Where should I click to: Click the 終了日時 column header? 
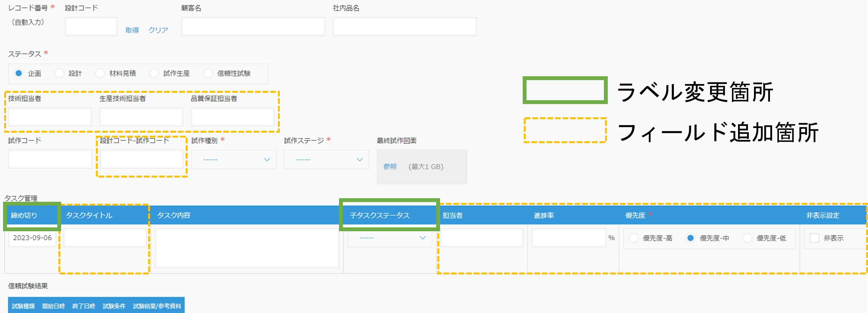[83, 306]
